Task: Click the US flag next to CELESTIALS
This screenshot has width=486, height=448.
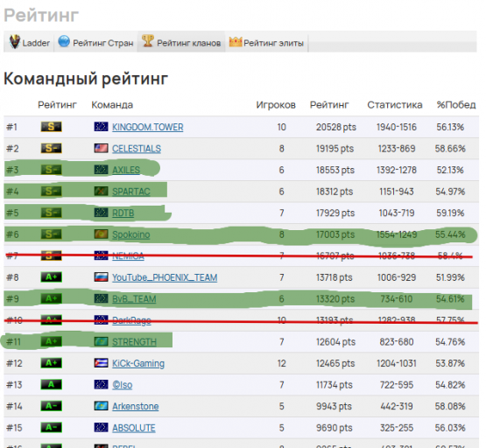Action: pyautogui.click(x=101, y=148)
